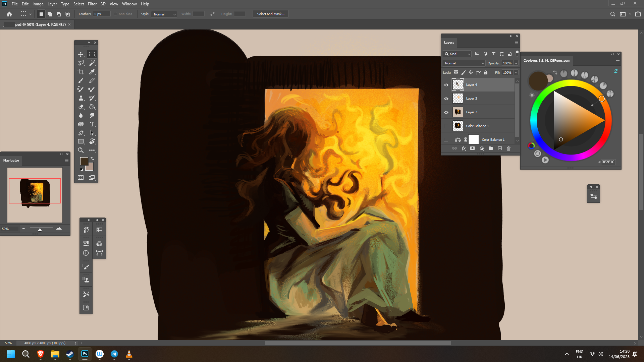
Task: Hide Layer 4 using its eye icon
Action: point(446,85)
